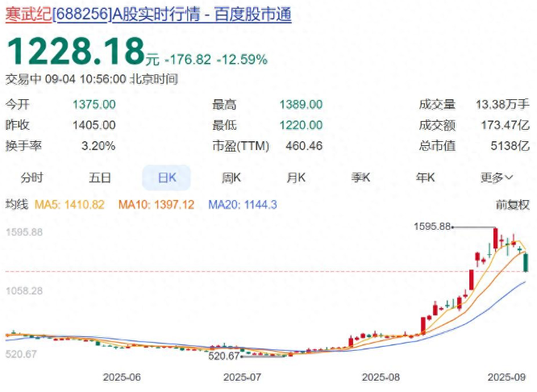Viewport: 537px width, 392px height.
Task: Switch to the 周K chart tab
Action: coord(231,177)
